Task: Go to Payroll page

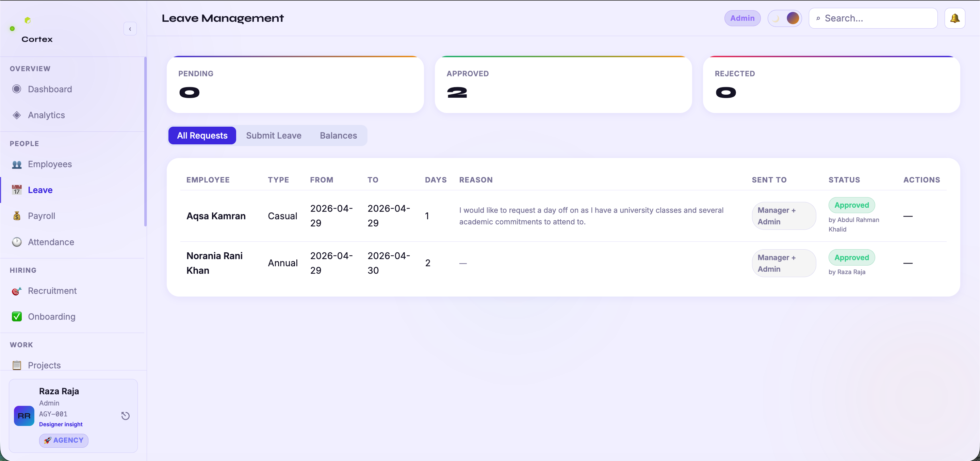Action: (x=42, y=216)
